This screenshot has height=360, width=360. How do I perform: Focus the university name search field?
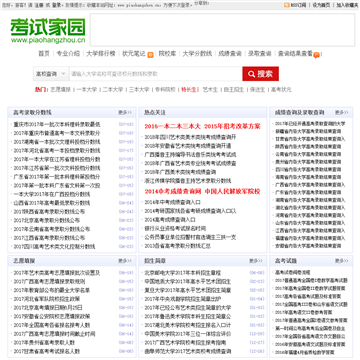click(x=156, y=74)
